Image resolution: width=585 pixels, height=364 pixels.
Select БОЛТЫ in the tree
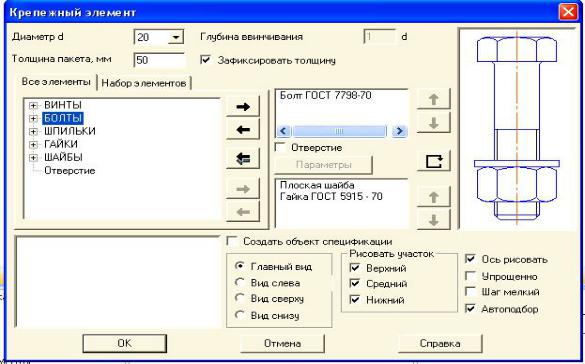(x=63, y=118)
